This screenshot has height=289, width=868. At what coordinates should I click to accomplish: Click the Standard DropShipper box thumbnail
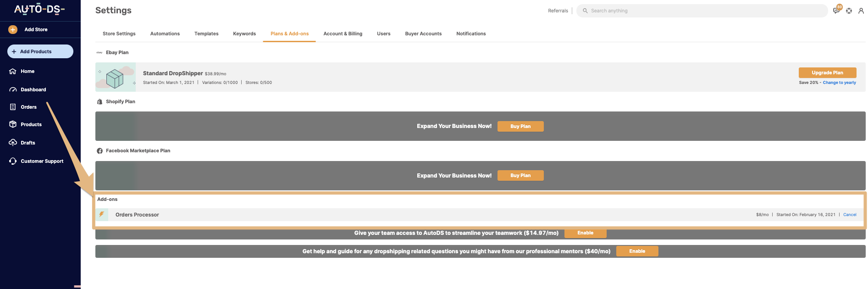click(116, 77)
